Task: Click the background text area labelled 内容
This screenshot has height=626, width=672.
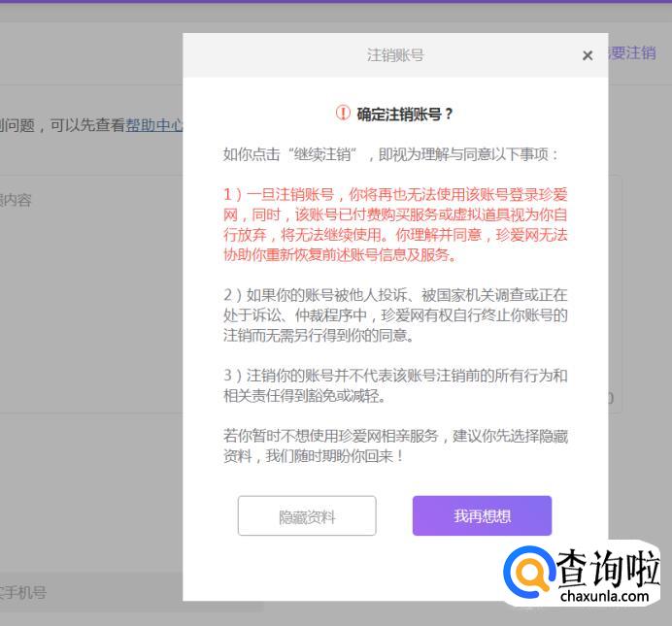Action: point(91,294)
